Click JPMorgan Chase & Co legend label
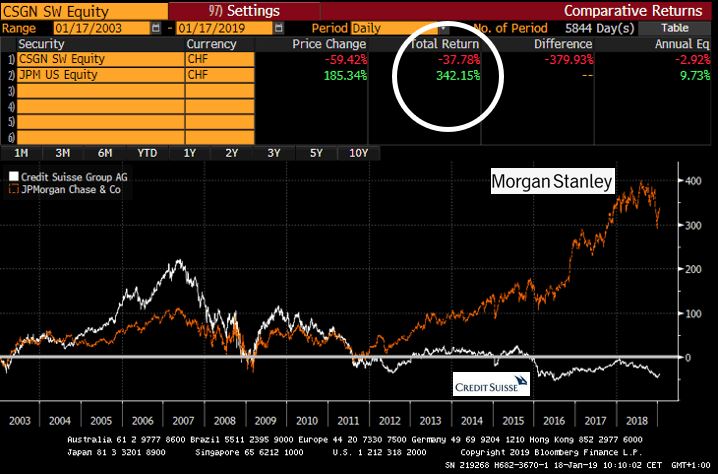This screenshot has height=474, width=720. tap(71, 189)
